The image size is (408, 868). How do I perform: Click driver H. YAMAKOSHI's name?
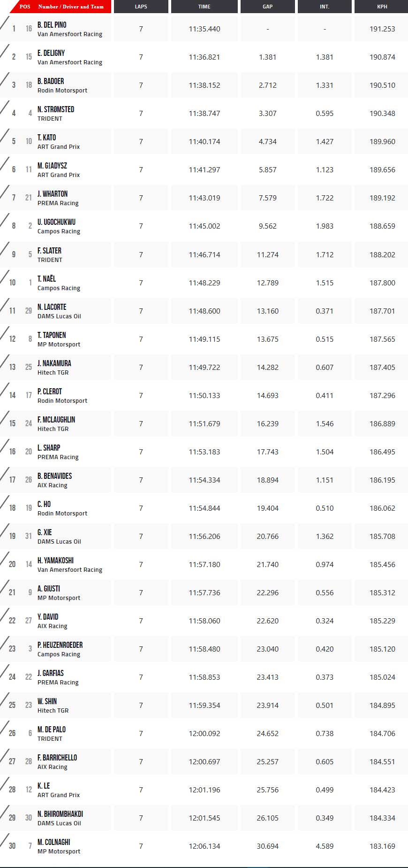click(x=55, y=561)
